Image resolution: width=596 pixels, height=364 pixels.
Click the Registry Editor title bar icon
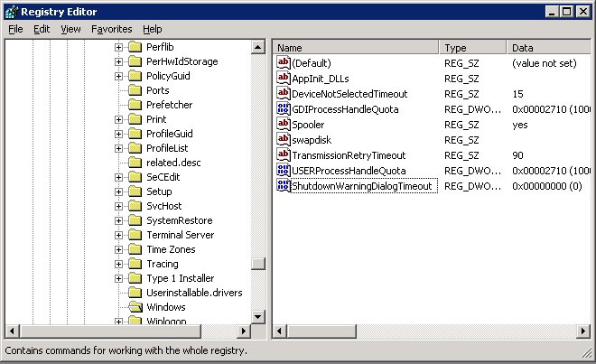point(11,11)
